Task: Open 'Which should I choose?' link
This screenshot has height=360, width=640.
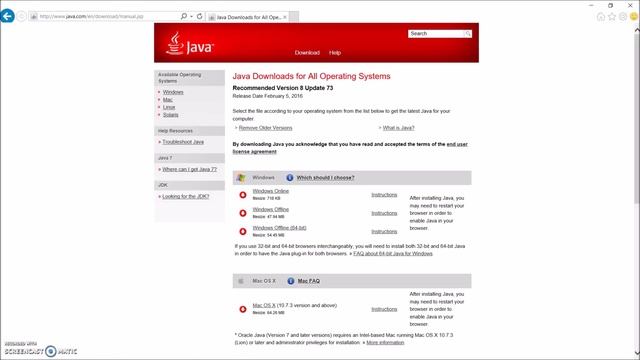Action: tap(325, 178)
